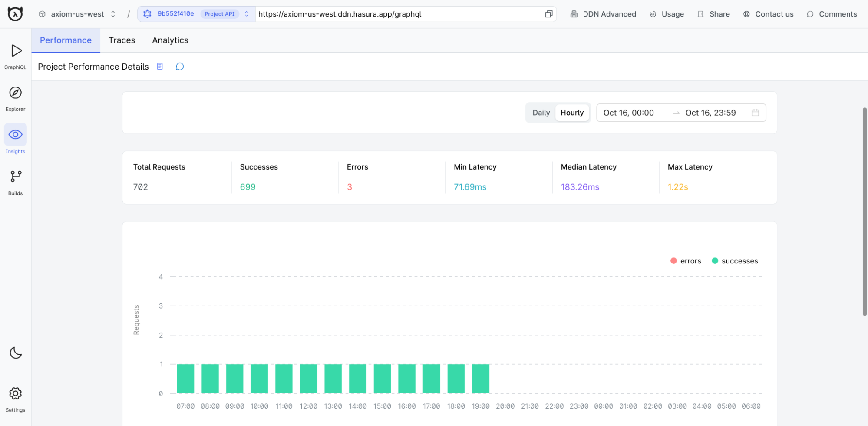868x426 pixels.
Task: Switch to the Performance tab
Action: (x=66, y=40)
